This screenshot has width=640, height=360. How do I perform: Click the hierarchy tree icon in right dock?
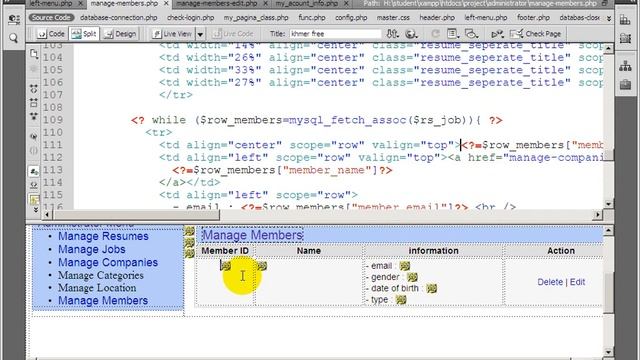click(625, 66)
